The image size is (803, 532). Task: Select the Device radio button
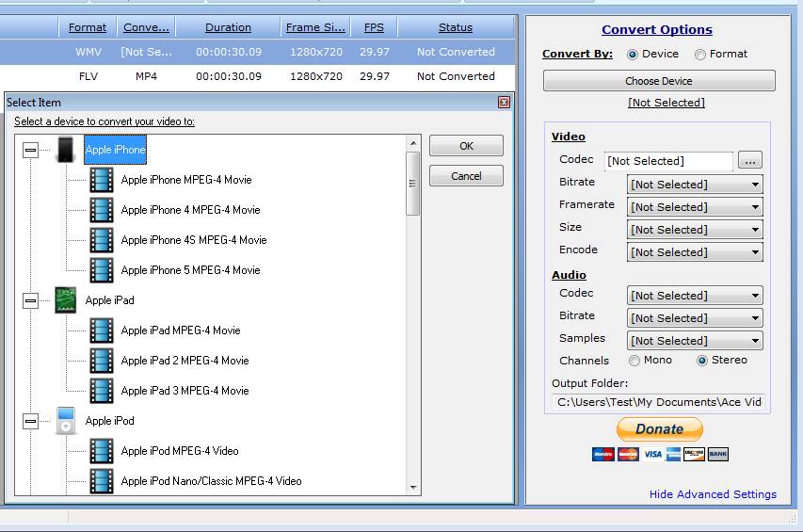632,55
